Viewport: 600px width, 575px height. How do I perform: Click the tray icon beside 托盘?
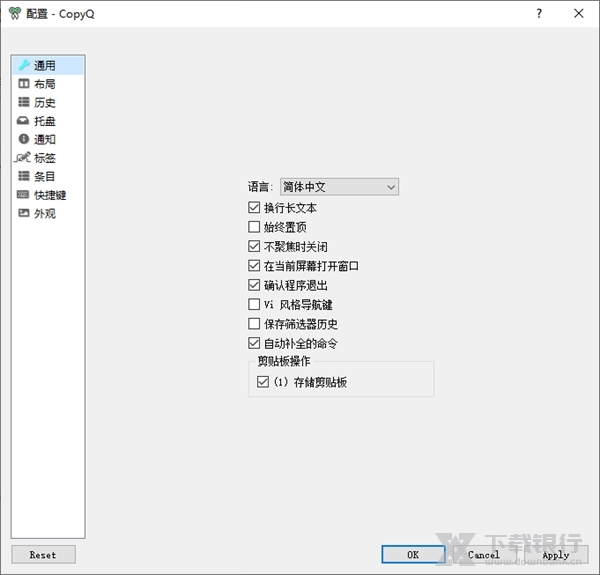pyautogui.click(x=23, y=121)
